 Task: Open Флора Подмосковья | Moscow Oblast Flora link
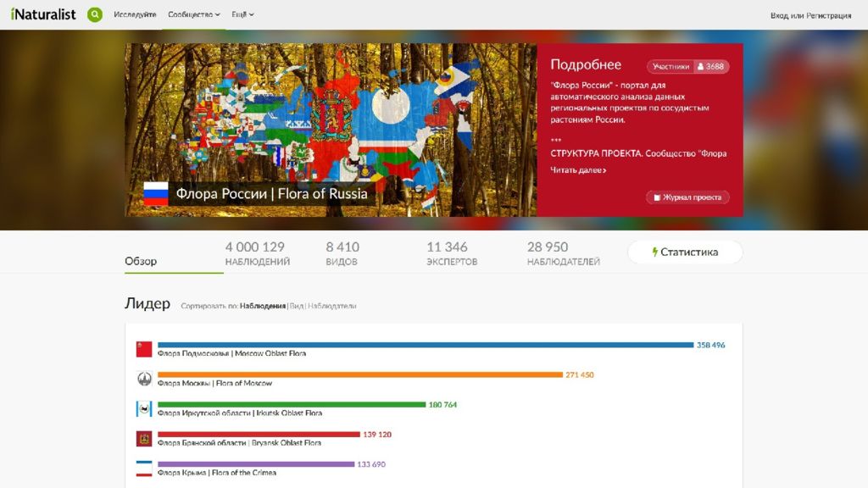point(231,353)
